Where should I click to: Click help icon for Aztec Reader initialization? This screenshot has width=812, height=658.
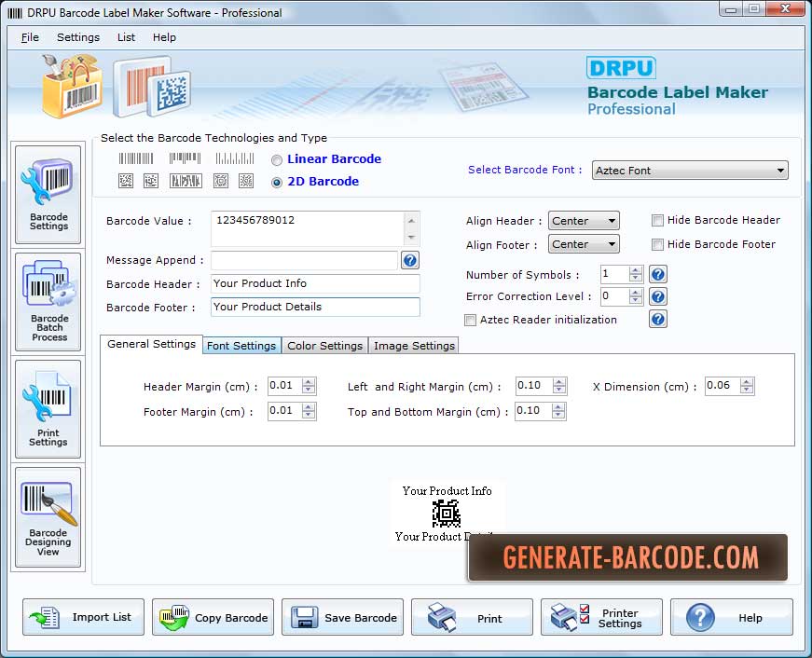657,320
